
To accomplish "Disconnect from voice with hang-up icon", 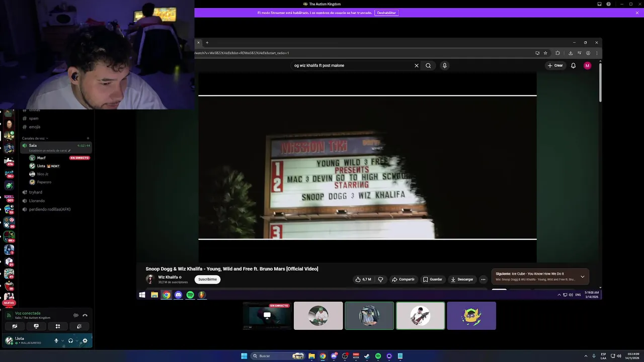I will [85, 315].
